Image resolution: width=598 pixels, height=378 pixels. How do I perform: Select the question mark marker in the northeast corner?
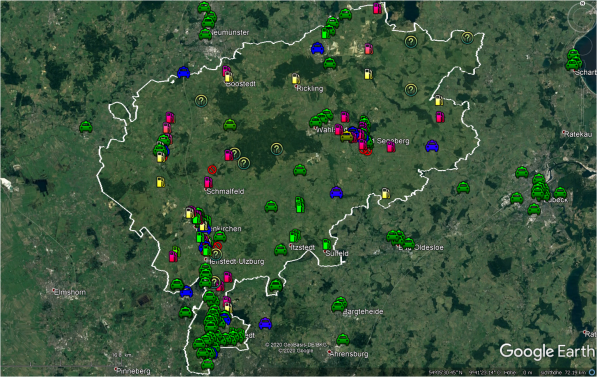click(467, 38)
